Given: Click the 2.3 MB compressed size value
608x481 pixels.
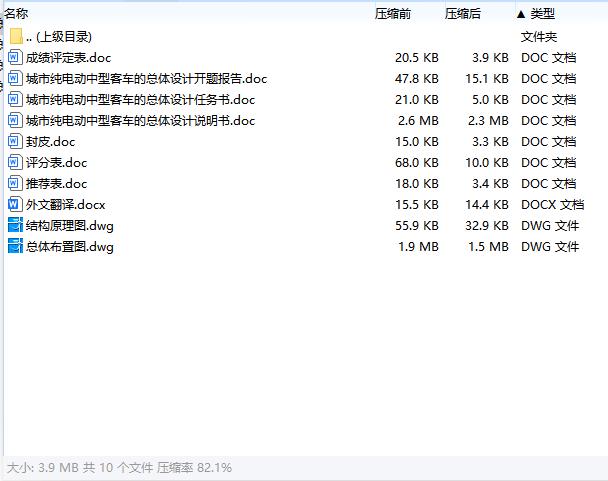Looking at the screenshot, I should [x=488, y=121].
